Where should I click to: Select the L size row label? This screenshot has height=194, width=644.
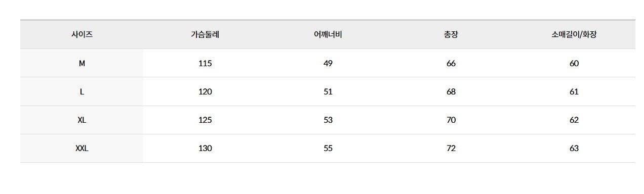[82, 91]
